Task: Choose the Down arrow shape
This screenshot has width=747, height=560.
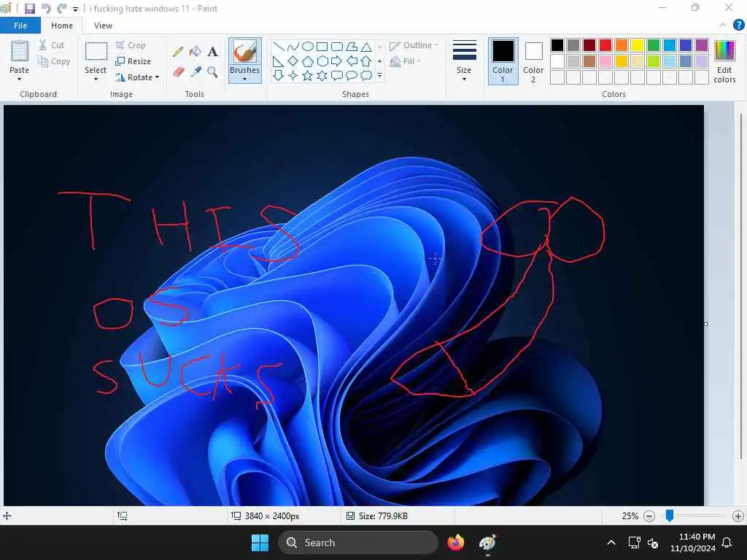Action: tap(279, 75)
